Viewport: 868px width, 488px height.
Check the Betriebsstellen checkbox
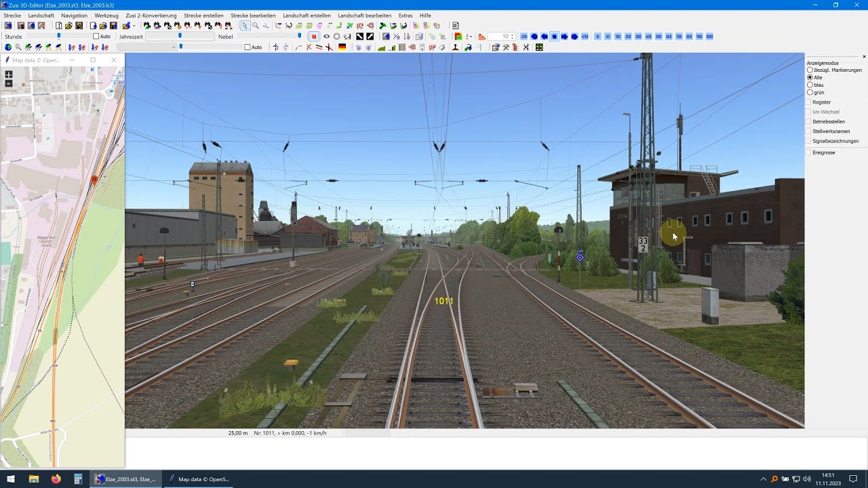[x=808, y=121]
